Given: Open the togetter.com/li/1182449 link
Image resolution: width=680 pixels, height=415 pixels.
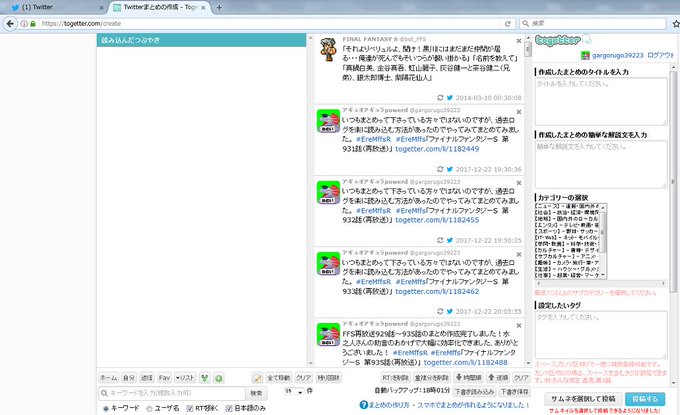Looking at the screenshot, I should coord(437,149).
